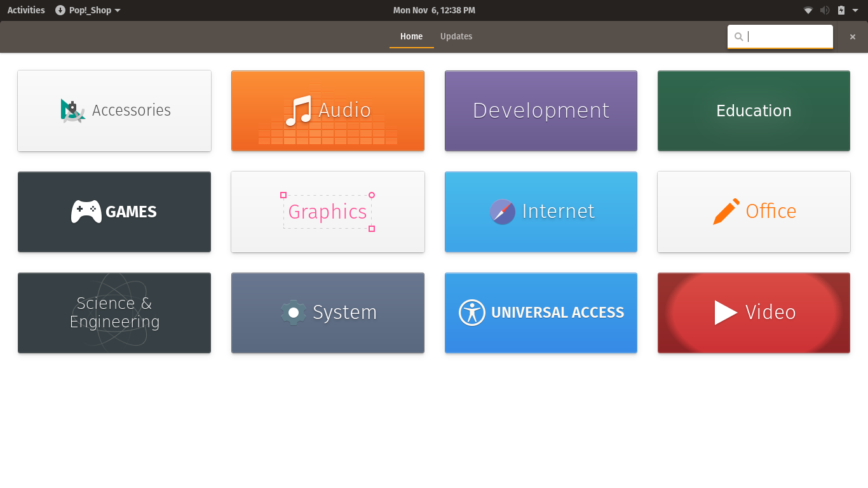Open the Science & Engineering category

coord(114,313)
